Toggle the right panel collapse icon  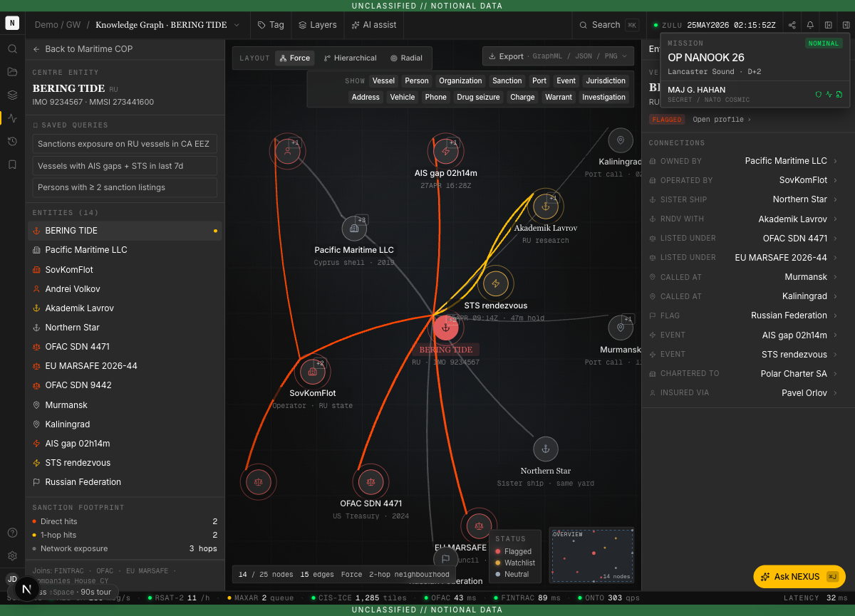[x=846, y=25]
